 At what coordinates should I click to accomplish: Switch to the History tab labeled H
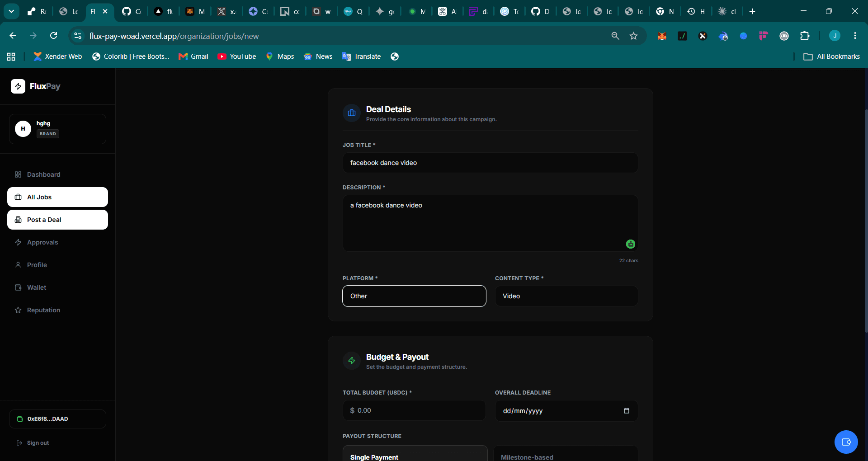click(697, 11)
